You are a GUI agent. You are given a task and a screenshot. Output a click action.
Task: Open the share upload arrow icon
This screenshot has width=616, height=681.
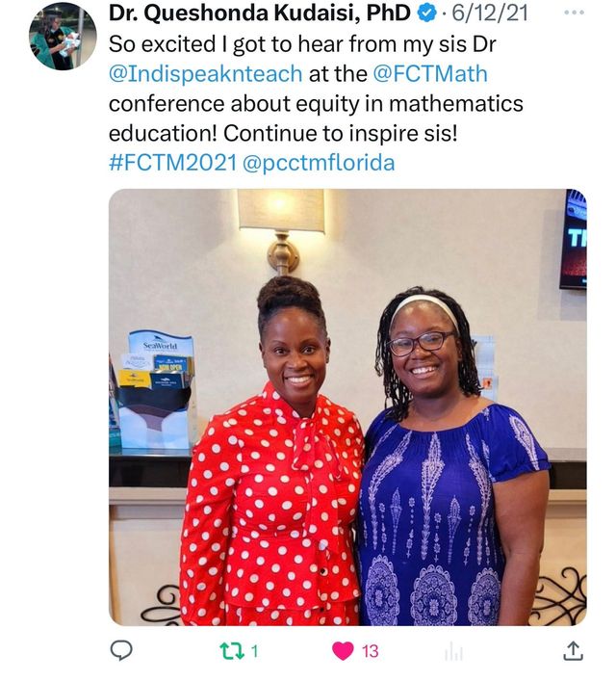[573, 650]
